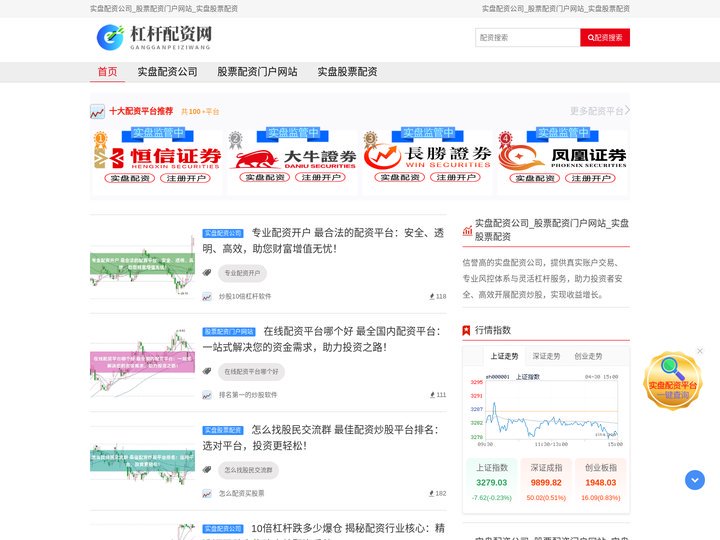Screen dimensions: 720x540
Task: Click the 专业配资开户 tag pill
Action: point(242,273)
